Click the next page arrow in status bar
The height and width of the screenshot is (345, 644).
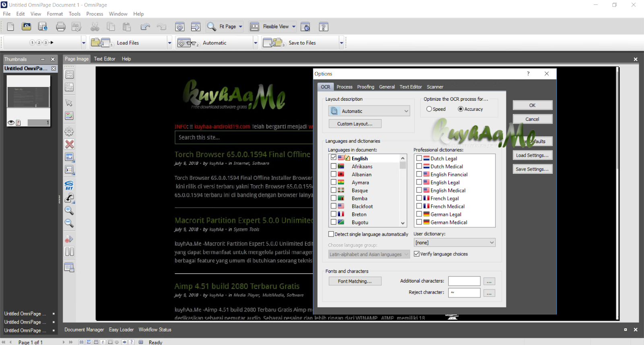click(x=64, y=342)
